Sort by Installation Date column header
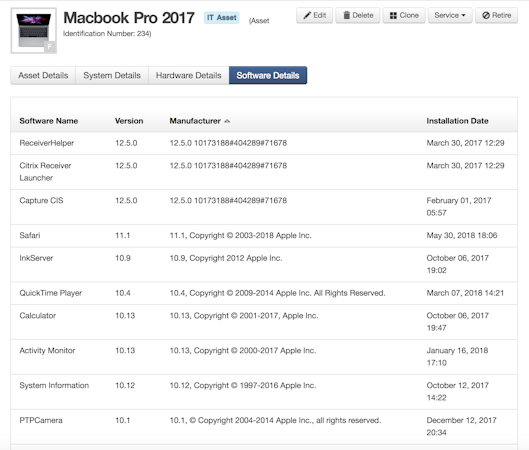The image size is (529, 450). click(457, 121)
